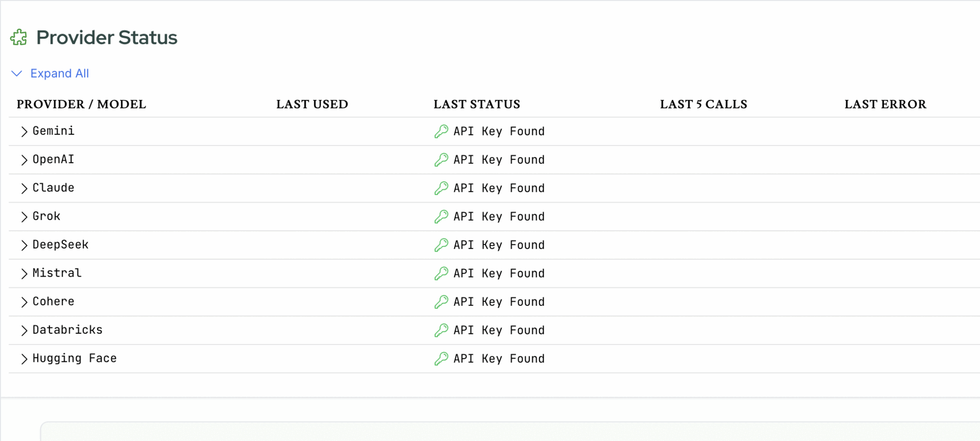Select the Mistral provider name
The height and width of the screenshot is (441, 980).
point(57,273)
